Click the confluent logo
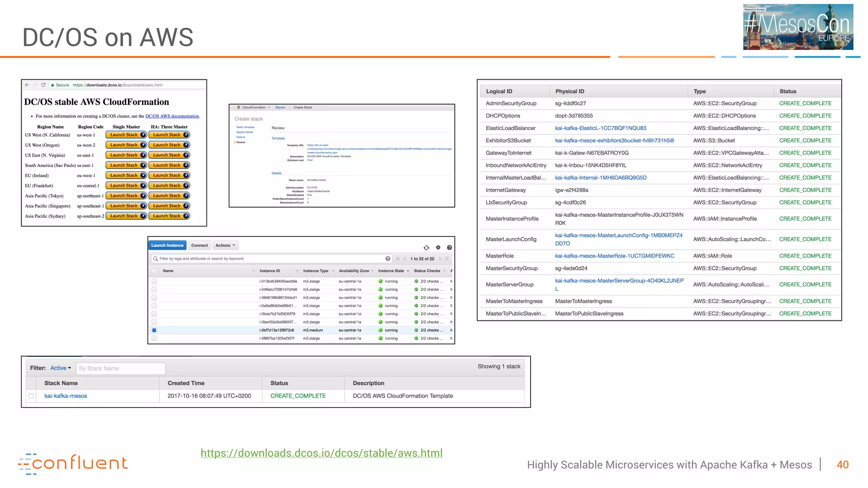This screenshot has width=868, height=488. point(72,463)
